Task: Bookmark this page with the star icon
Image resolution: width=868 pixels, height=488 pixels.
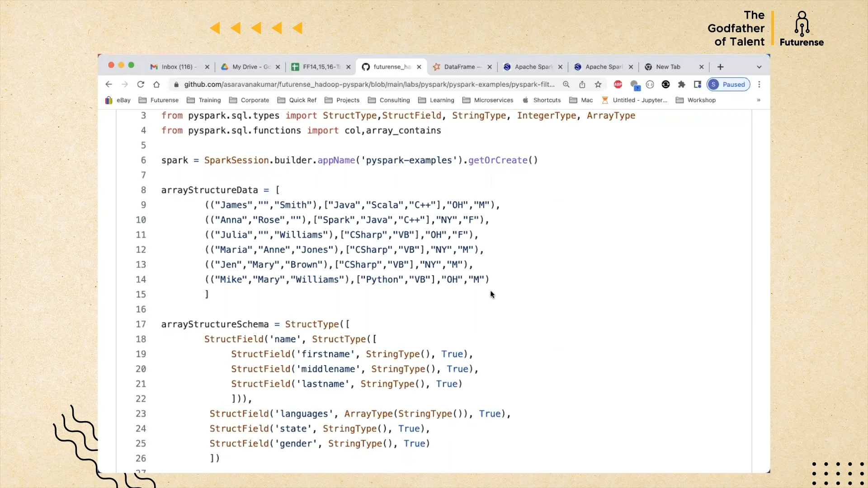Action: click(x=598, y=84)
